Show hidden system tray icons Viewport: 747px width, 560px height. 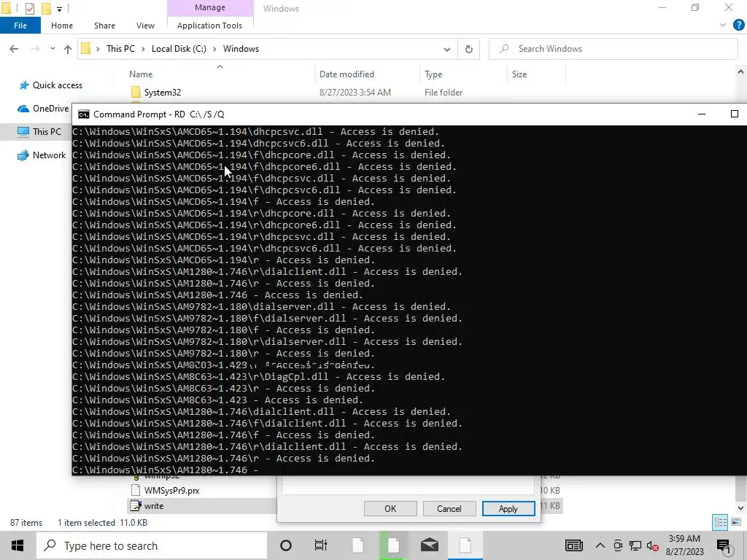[600, 545]
